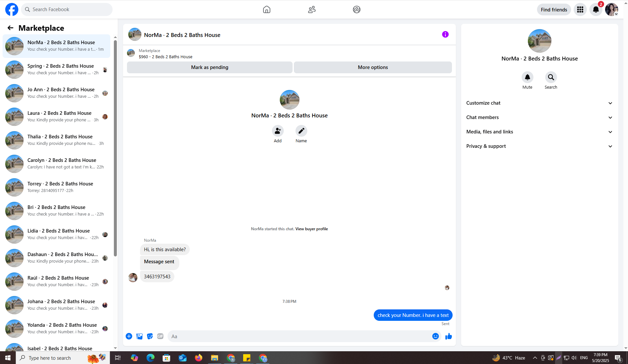Open the Home feed icon

click(267, 9)
